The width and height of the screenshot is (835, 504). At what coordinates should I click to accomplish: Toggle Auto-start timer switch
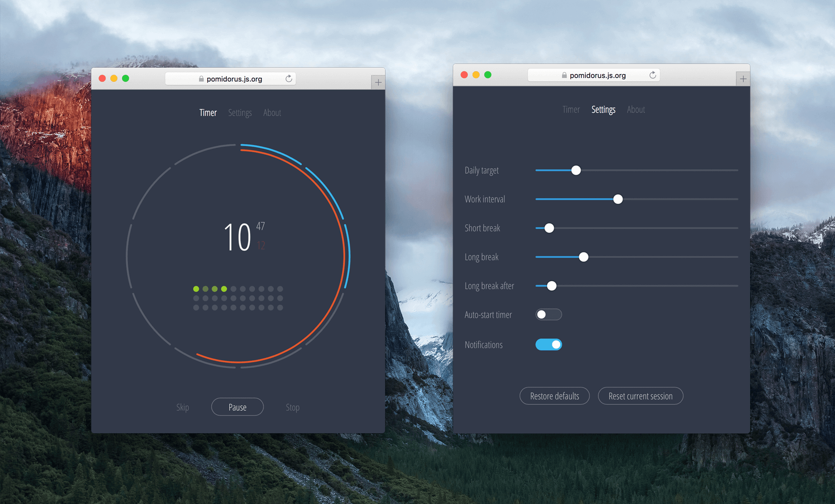pyautogui.click(x=548, y=315)
